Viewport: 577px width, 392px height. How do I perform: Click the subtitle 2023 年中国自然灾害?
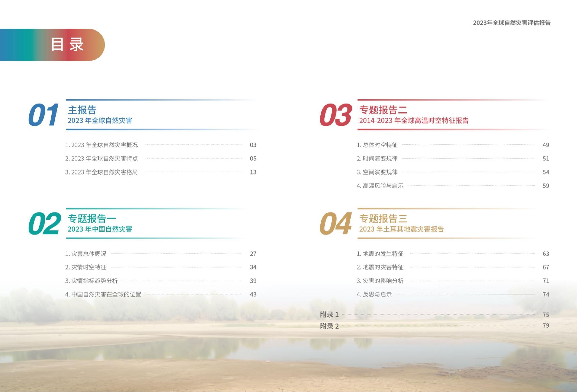(100, 229)
